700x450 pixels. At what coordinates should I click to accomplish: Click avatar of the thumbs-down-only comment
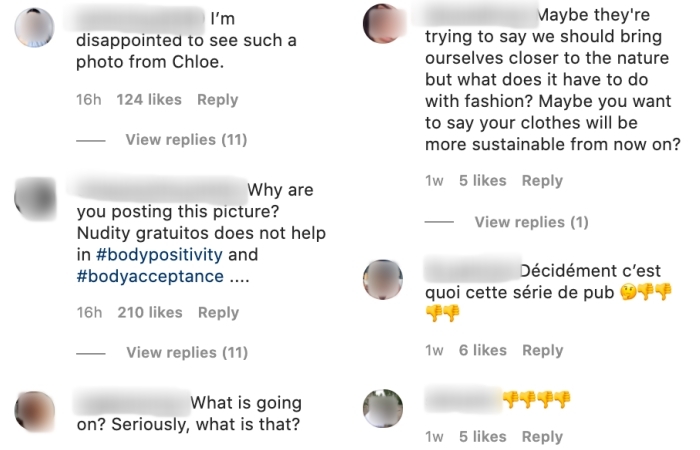pos(383,408)
